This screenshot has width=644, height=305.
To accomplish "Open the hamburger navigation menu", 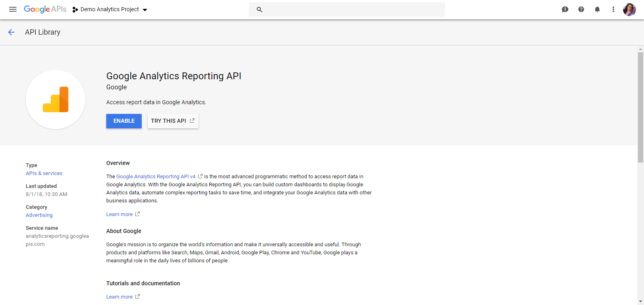I will 13,9.
